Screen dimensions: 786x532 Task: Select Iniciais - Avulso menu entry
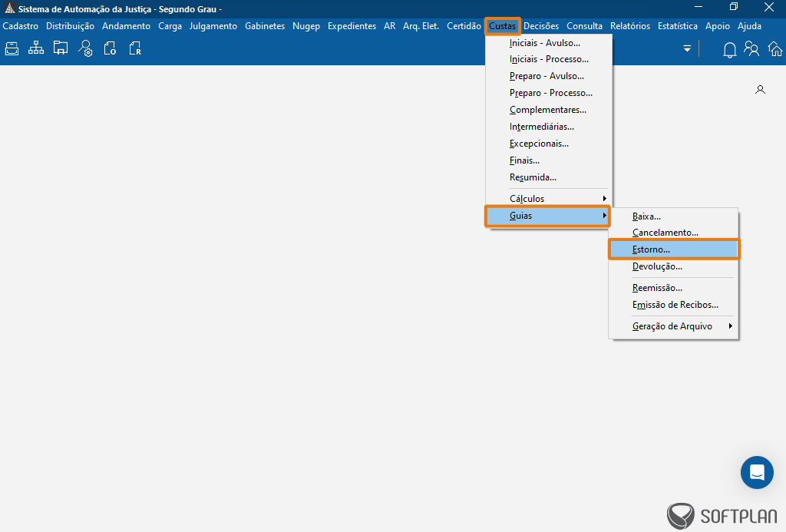tap(547, 43)
